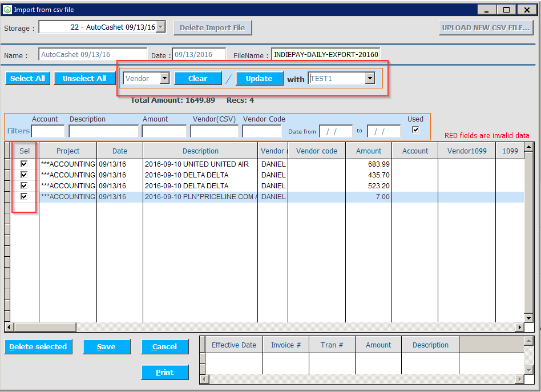Click the Delete selected button
This screenshot has height=392, width=541.
(x=38, y=346)
